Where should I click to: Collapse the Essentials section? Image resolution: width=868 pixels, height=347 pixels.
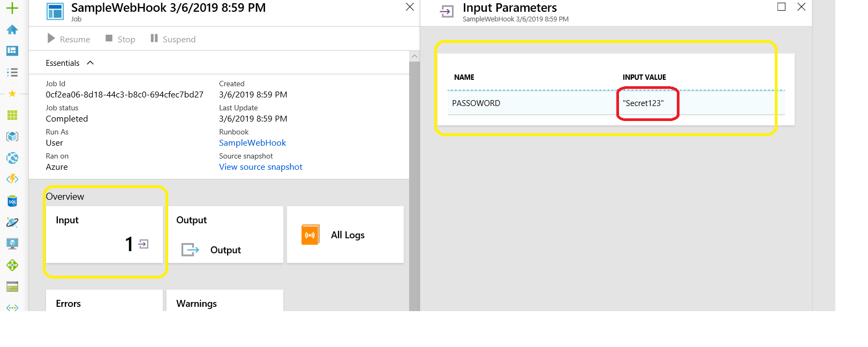90,63
